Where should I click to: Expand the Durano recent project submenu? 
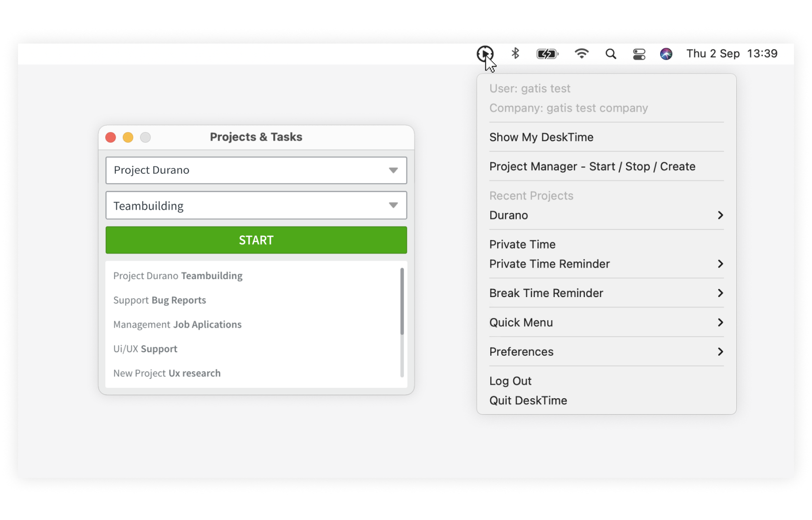coord(721,215)
